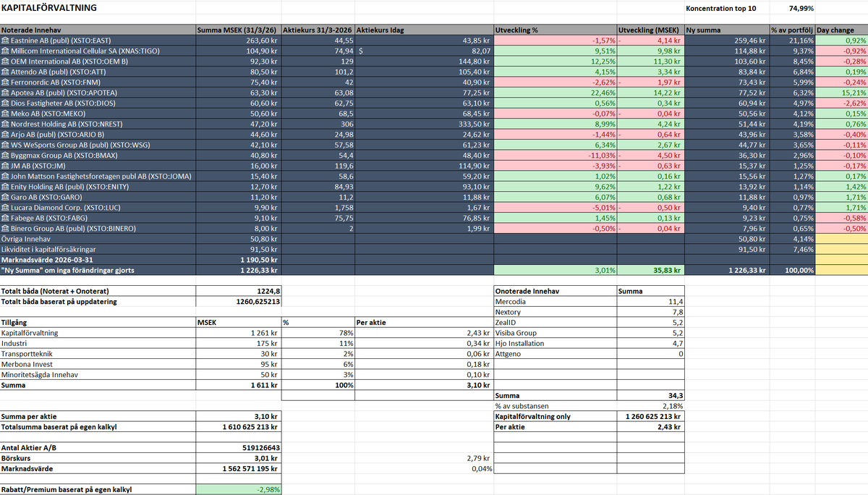Viewport: 868px width, 495px height.
Task: Click the stock icon beside OEM International AB
Action: click(x=5, y=62)
